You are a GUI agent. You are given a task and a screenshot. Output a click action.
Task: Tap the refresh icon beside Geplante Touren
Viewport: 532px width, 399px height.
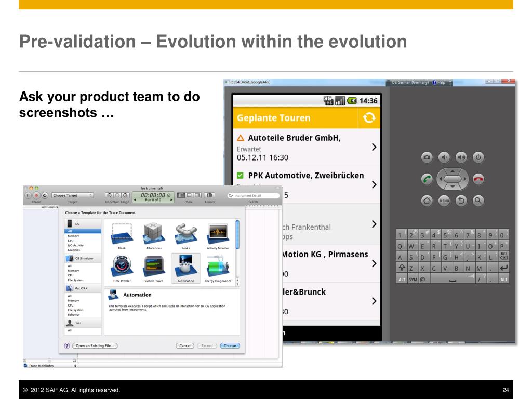tap(369, 118)
